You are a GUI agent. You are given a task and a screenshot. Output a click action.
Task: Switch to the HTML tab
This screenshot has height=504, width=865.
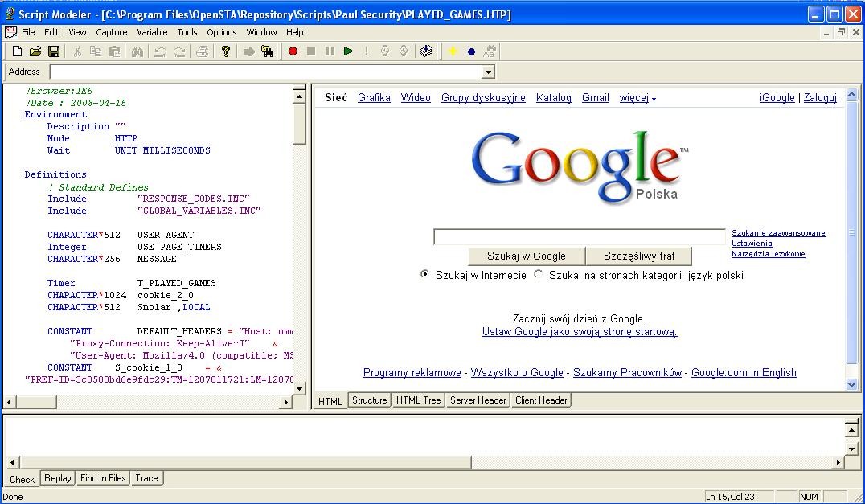click(x=330, y=401)
